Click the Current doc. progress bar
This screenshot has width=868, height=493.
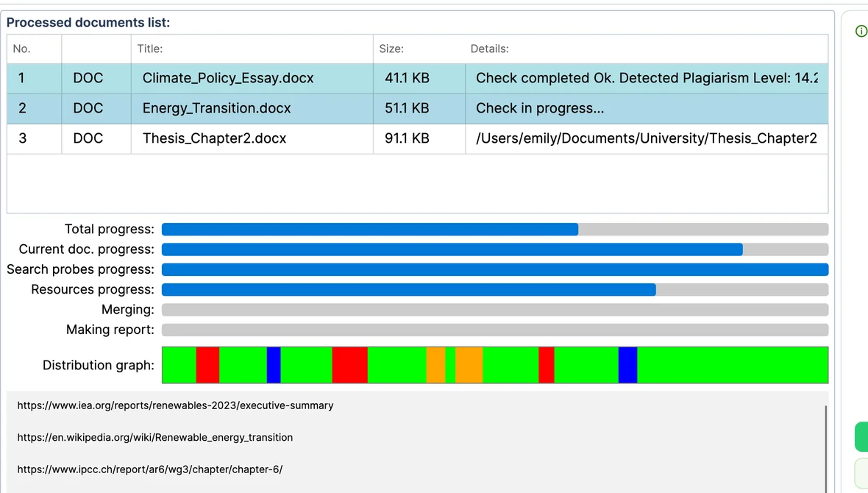point(495,249)
